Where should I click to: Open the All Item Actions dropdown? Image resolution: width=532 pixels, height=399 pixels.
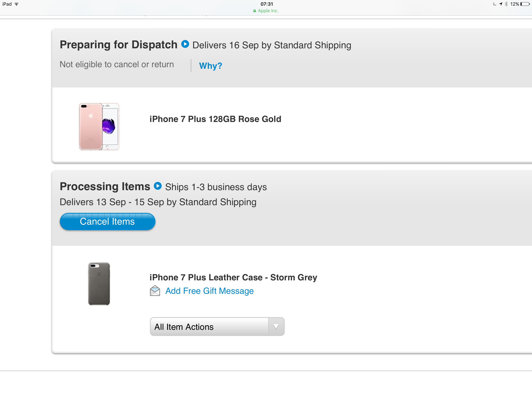209,327
